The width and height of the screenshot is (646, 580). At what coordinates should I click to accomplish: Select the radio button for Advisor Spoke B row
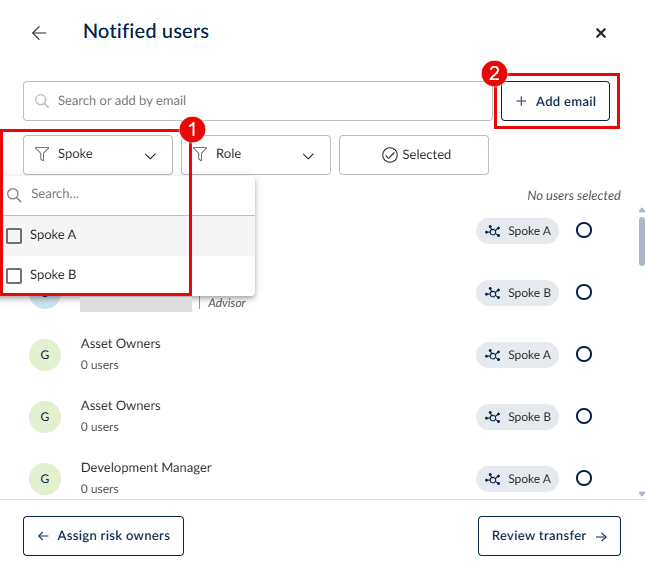pos(584,293)
